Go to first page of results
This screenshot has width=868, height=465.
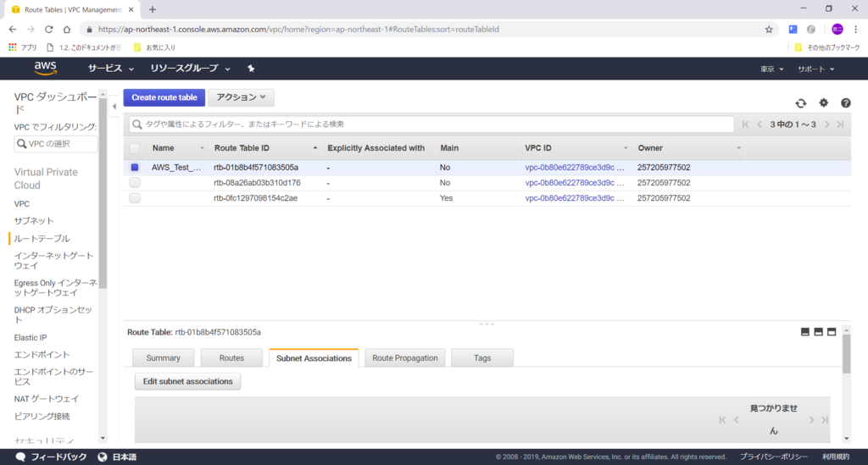tap(745, 125)
